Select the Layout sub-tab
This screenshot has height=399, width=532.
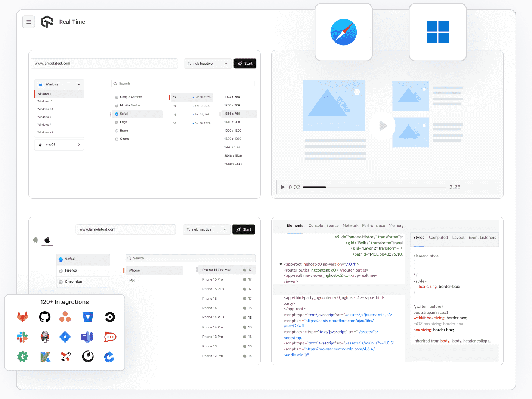pyautogui.click(x=458, y=238)
